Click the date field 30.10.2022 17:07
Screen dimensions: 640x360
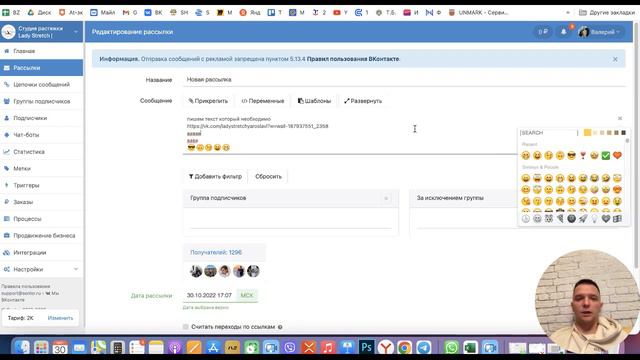tap(209, 295)
